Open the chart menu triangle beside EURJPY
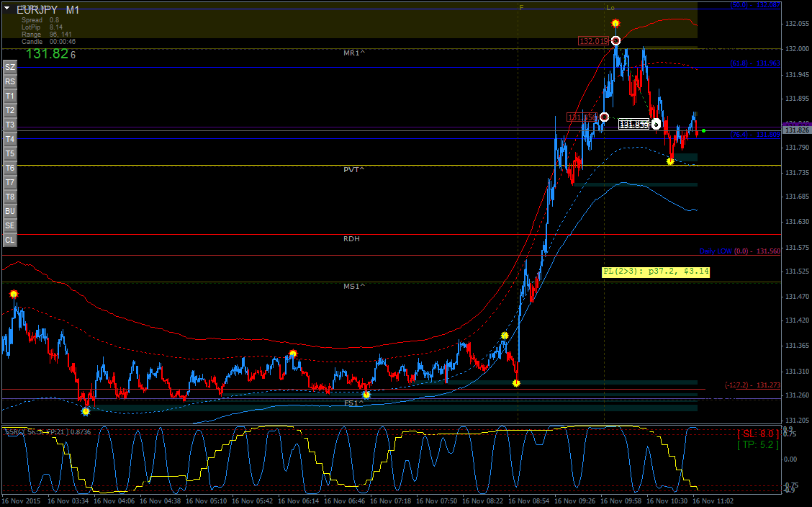The image size is (812, 507). (6, 9)
